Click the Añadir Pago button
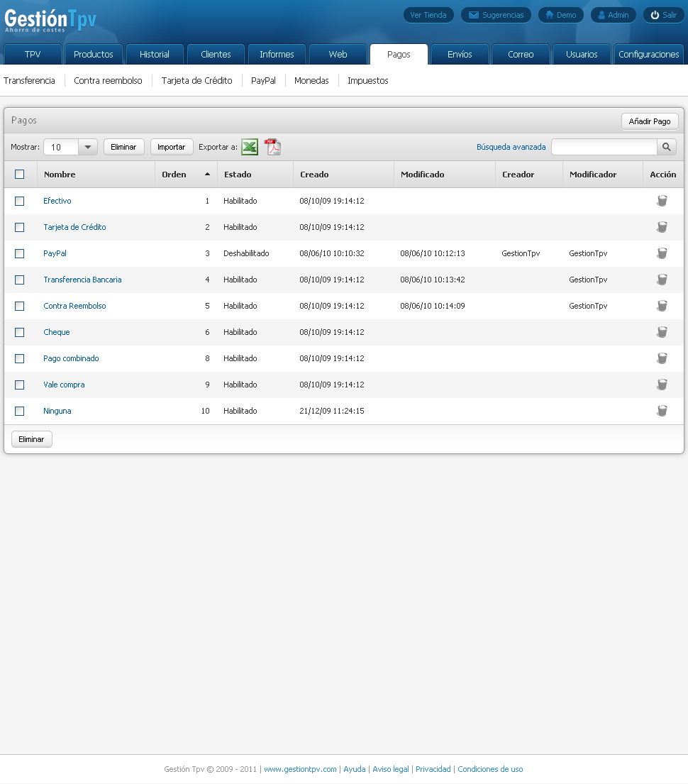The image size is (688, 784). click(650, 121)
